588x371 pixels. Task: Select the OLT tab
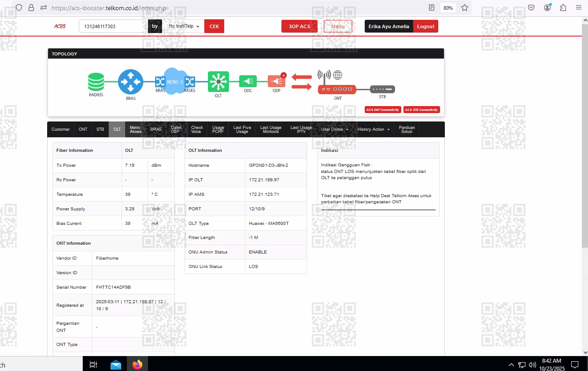click(117, 129)
